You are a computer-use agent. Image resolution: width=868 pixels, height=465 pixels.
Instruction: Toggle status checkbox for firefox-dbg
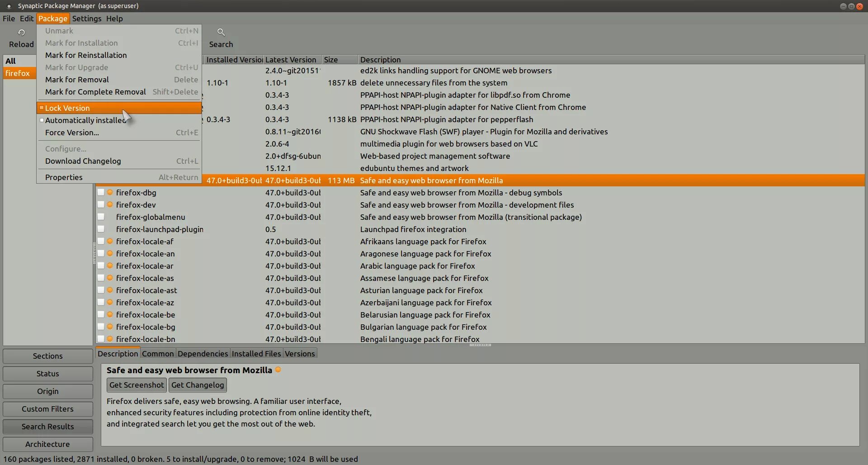tap(101, 192)
